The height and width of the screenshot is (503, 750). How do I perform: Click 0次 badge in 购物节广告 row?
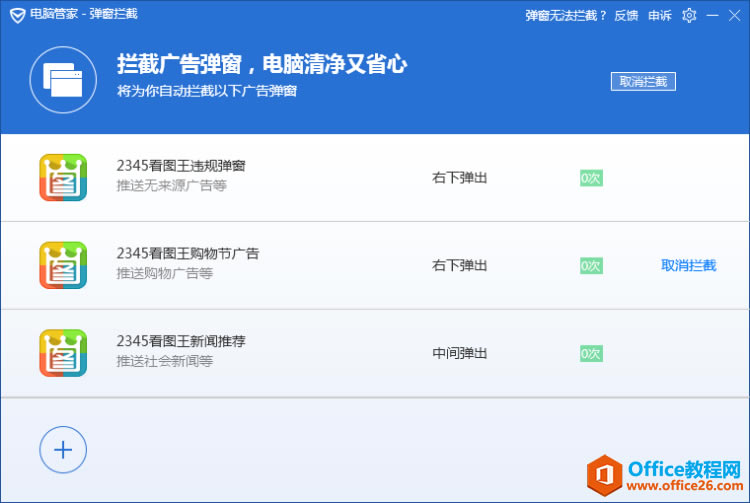(x=591, y=266)
